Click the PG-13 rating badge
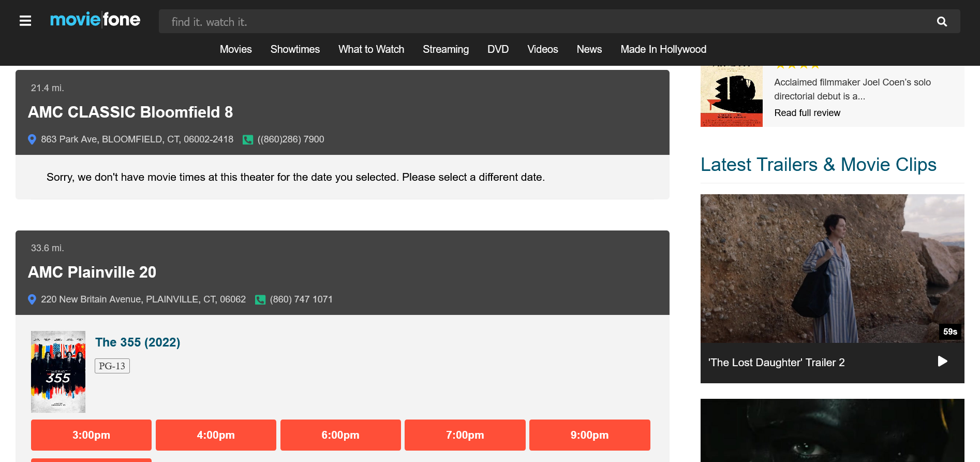Viewport: 980px width, 462px height. coord(112,366)
